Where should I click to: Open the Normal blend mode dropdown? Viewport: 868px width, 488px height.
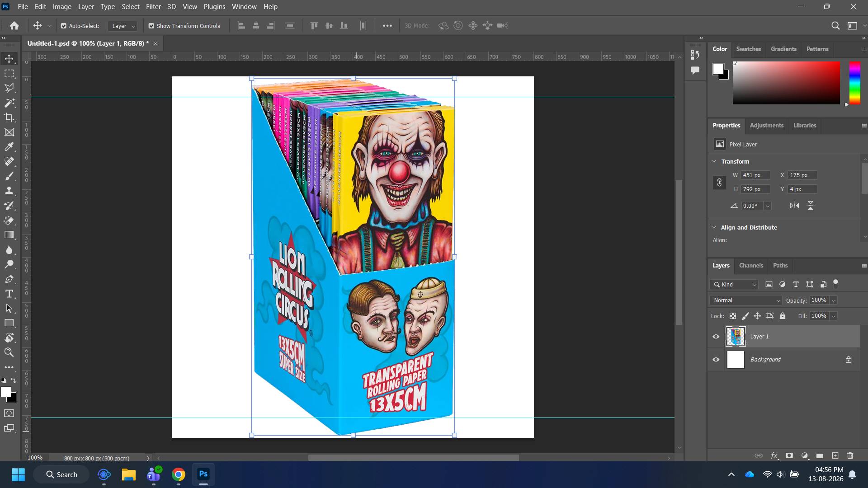[x=746, y=300]
